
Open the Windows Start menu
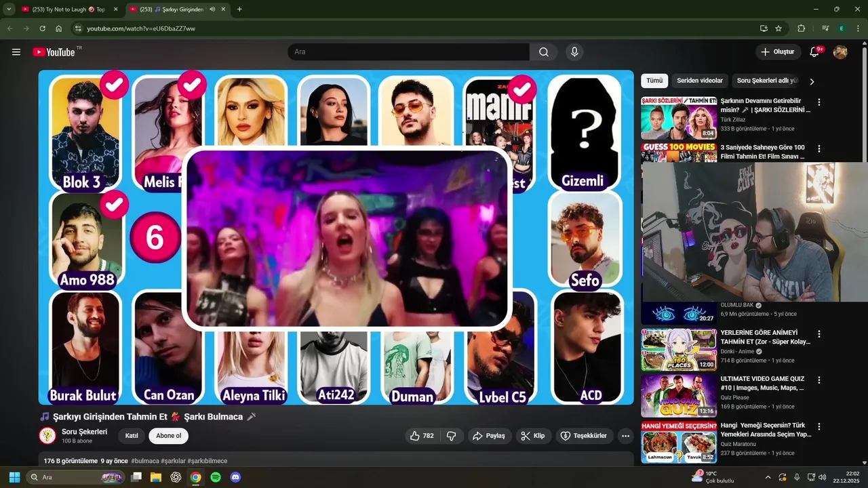coord(14,477)
